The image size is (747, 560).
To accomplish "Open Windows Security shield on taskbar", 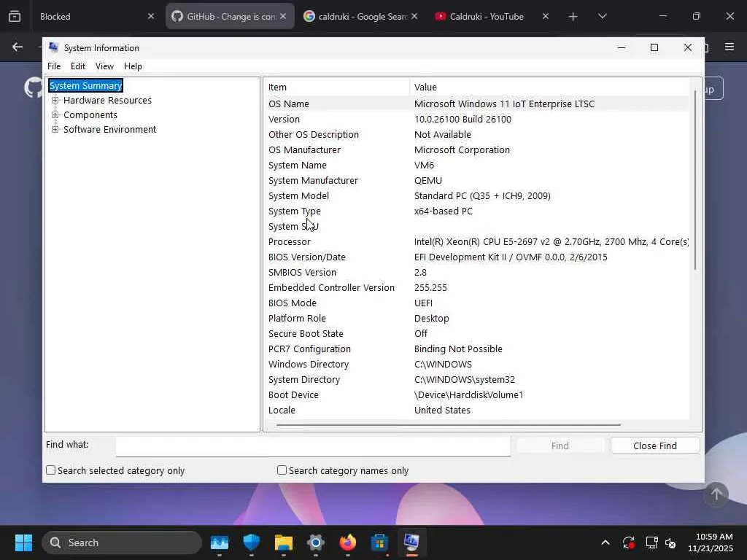I will 252,542.
